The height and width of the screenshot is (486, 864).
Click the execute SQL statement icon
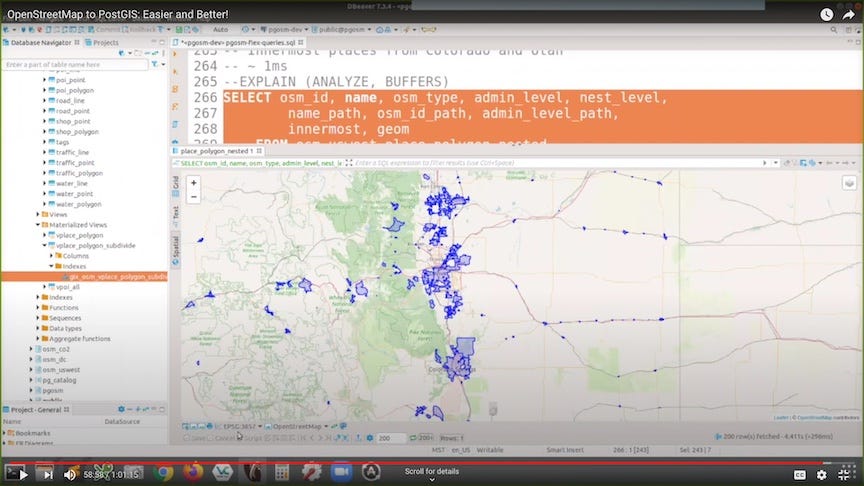click(176, 54)
